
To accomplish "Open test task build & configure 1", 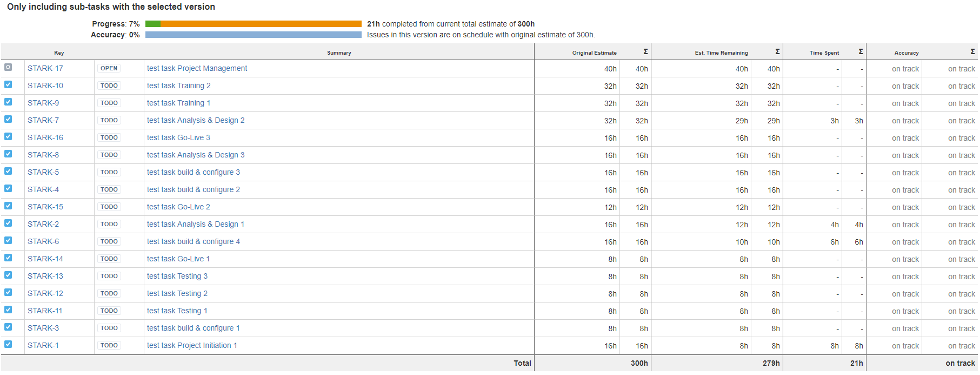I will [194, 328].
